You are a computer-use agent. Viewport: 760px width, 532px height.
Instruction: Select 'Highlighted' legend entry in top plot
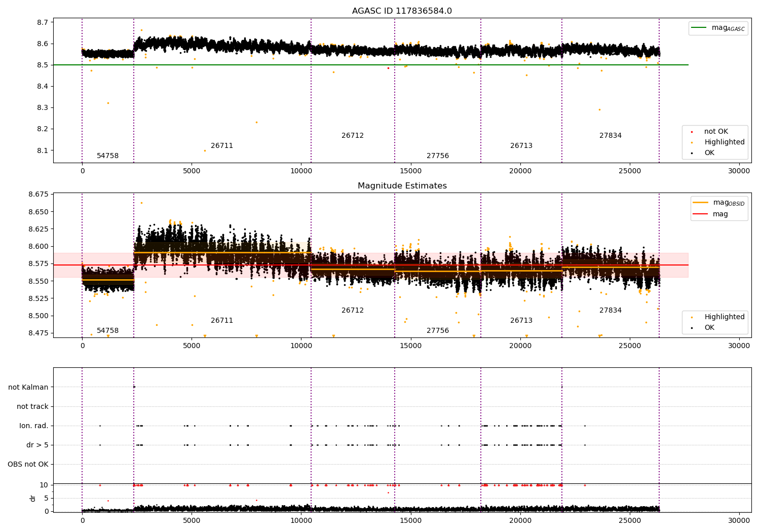pos(725,142)
